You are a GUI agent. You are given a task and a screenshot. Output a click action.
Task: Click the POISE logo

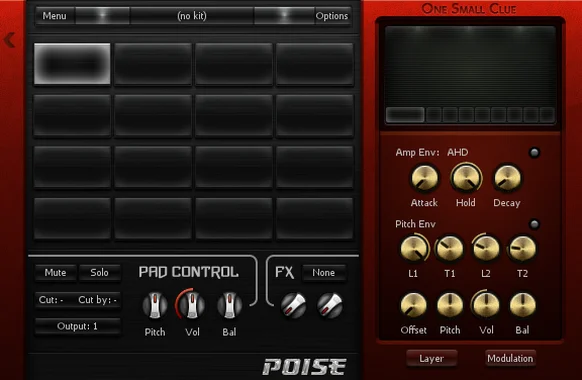[x=304, y=367]
